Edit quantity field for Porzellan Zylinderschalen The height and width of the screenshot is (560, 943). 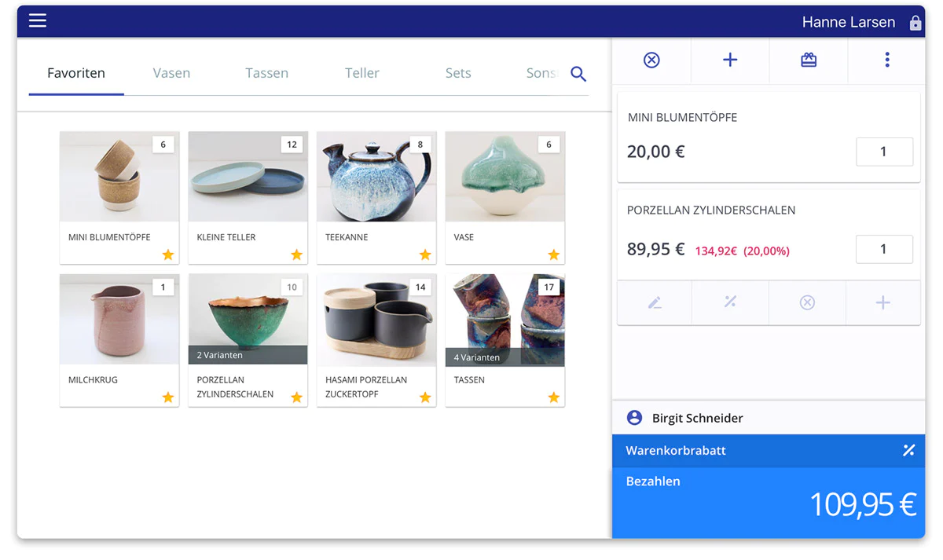pos(884,249)
